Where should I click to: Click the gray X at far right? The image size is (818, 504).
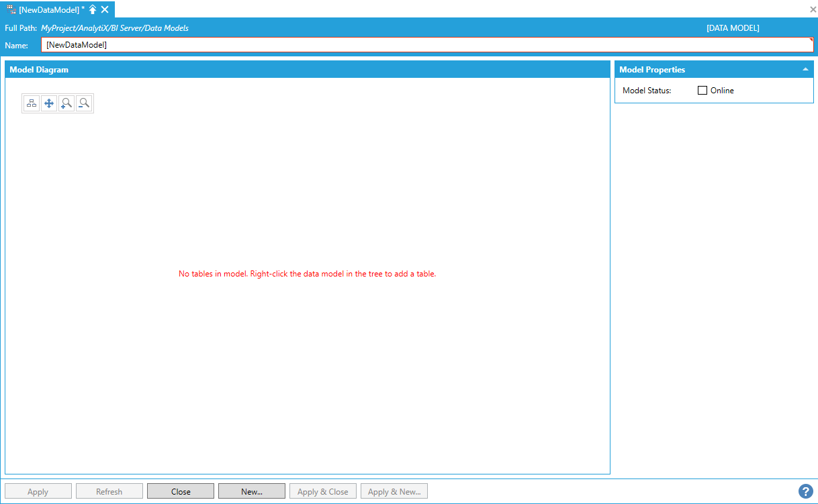(813, 9)
